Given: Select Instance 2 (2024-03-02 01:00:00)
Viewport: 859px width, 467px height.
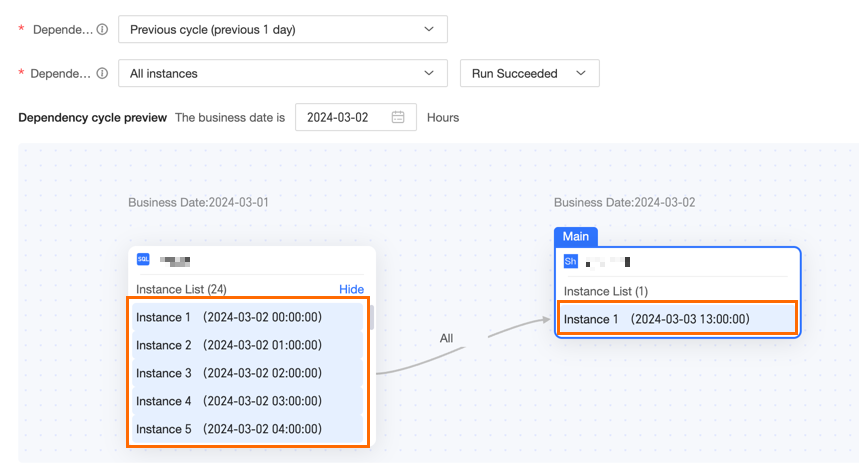Looking at the screenshot, I should coord(247,345).
